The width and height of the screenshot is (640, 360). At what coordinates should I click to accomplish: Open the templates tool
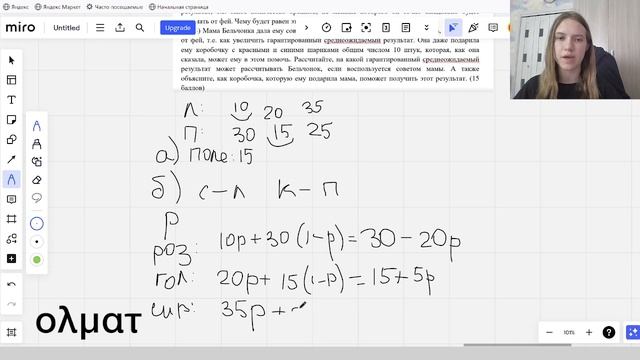pos(11,80)
